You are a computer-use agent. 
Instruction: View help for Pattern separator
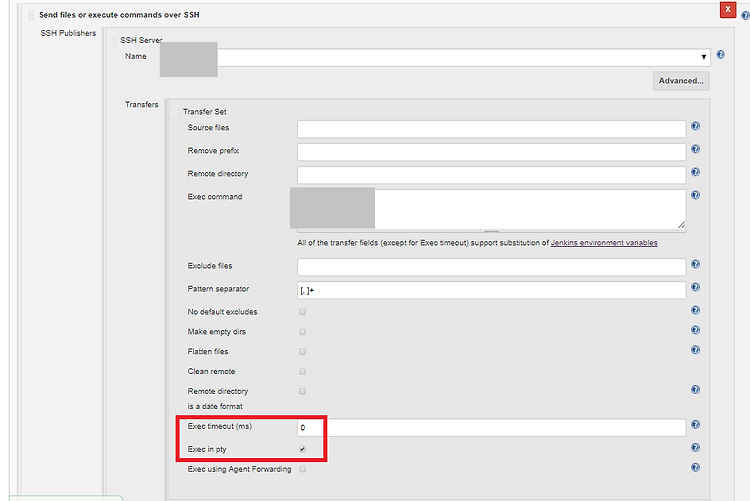click(x=695, y=287)
